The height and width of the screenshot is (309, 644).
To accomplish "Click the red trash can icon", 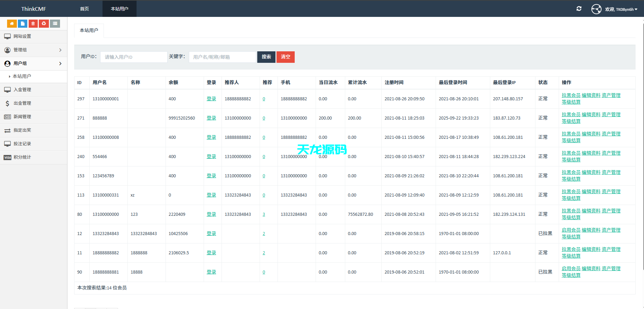I will [33, 24].
